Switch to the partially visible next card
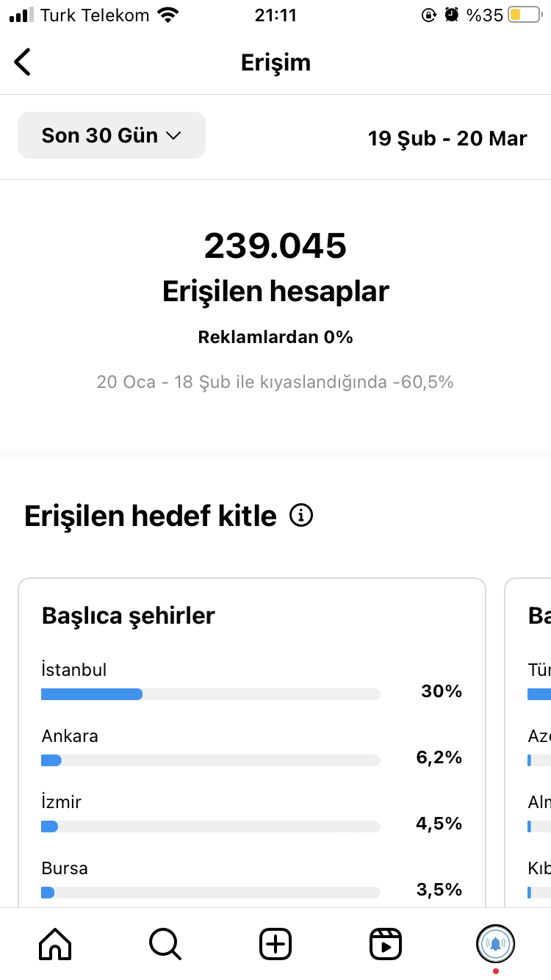The image size is (551, 980). pyautogui.click(x=528, y=743)
